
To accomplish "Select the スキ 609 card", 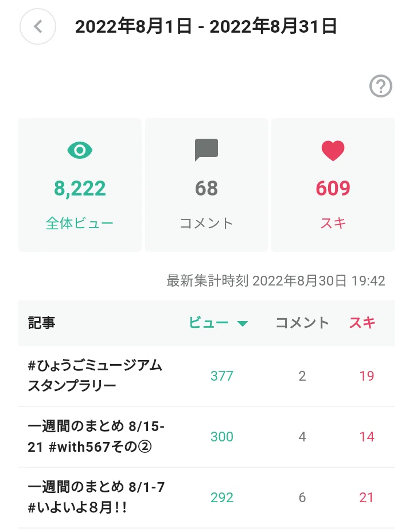I will click(x=333, y=185).
